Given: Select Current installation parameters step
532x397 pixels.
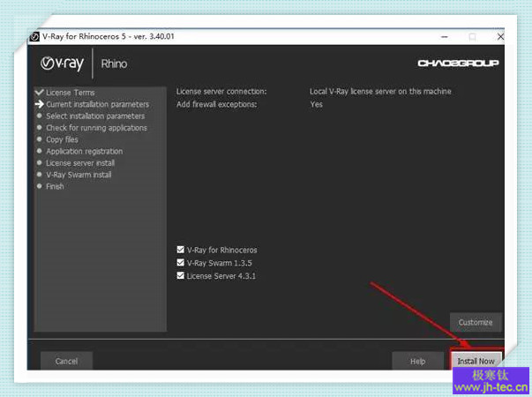Looking at the screenshot, I should point(97,104).
